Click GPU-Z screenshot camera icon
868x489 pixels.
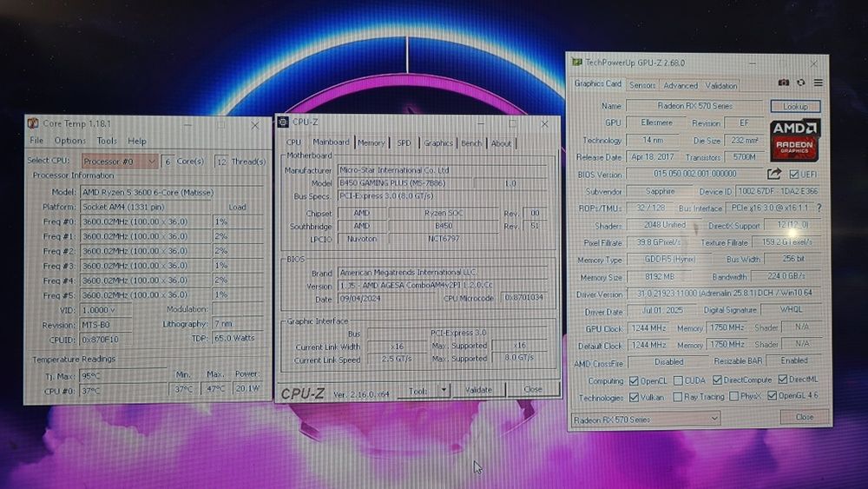[783, 83]
